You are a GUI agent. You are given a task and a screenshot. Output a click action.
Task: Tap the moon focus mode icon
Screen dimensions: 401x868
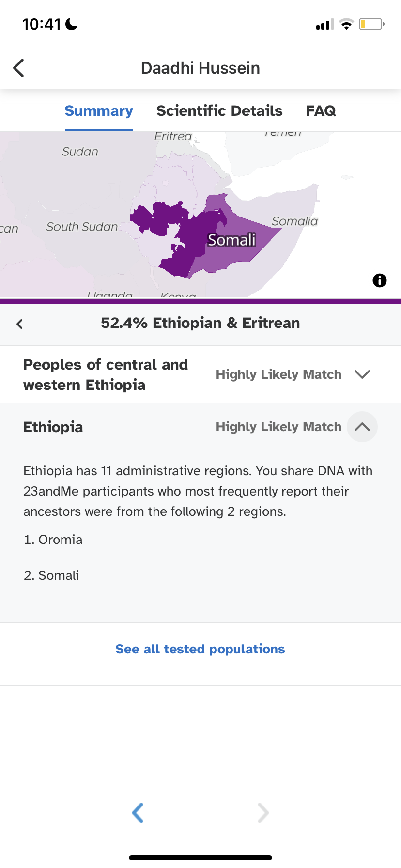coord(71,24)
